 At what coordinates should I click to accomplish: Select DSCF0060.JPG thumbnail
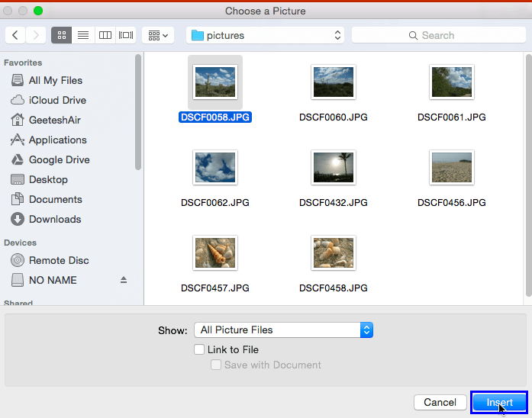[x=334, y=82]
